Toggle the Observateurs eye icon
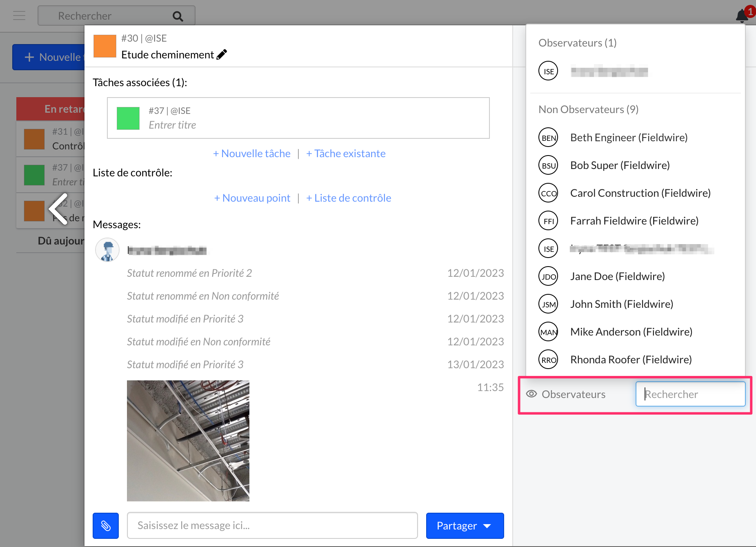Viewport: 756px width, 547px height. [531, 394]
